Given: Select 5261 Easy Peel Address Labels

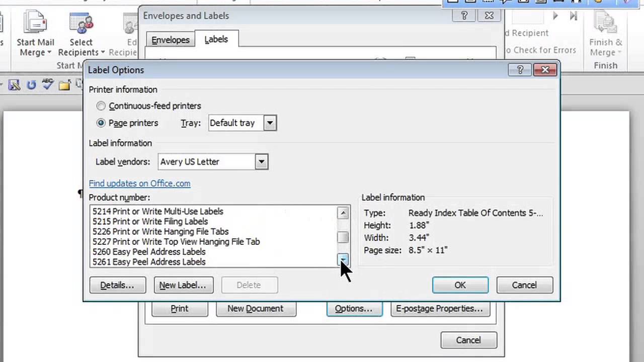Looking at the screenshot, I should tap(213, 262).
